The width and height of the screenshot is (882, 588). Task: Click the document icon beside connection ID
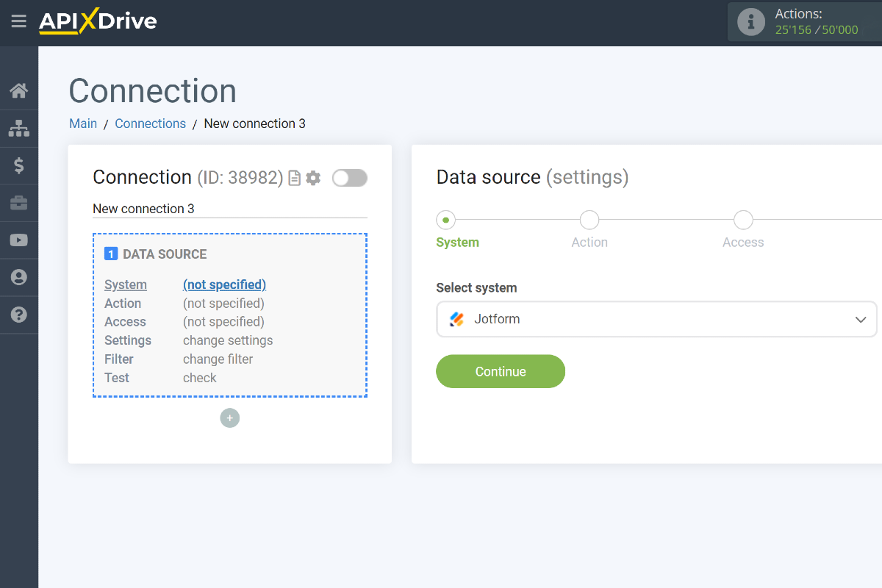coord(295,178)
